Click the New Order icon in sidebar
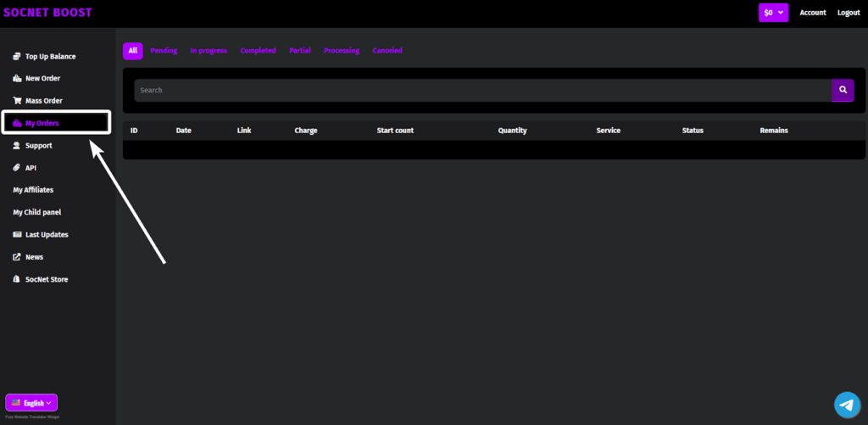The width and height of the screenshot is (868, 425). pyautogui.click(x=17, y=79)
